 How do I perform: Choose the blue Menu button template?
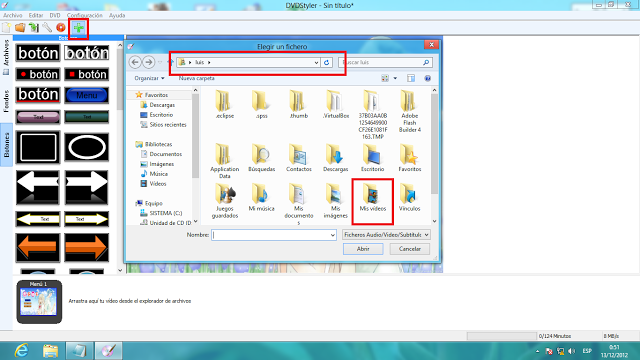[x=87, y=95]
